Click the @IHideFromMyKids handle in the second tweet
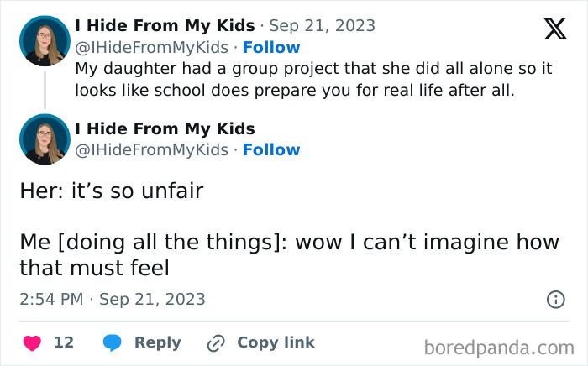The height and width of the screenshot is (366, 588). click(x=151, y=149)
